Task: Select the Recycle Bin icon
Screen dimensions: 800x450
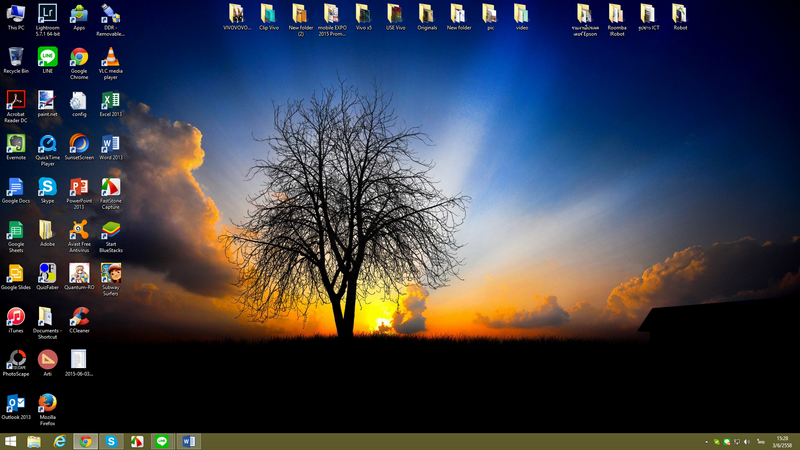Action: click(16, 60)
